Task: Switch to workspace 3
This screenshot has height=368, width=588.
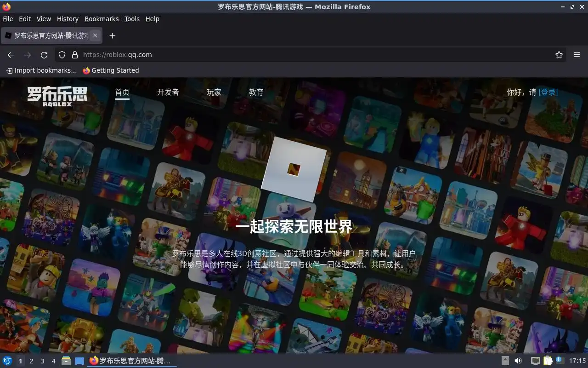Action: [43, 361]
